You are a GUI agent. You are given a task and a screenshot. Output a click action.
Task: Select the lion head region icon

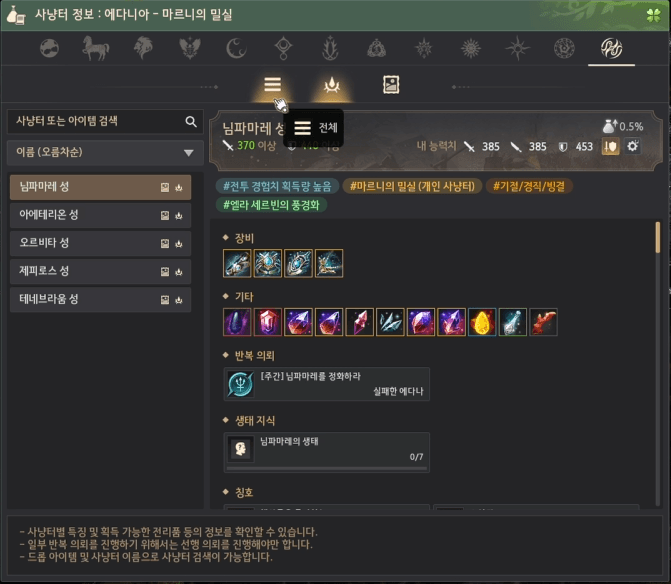coord(143,48)
